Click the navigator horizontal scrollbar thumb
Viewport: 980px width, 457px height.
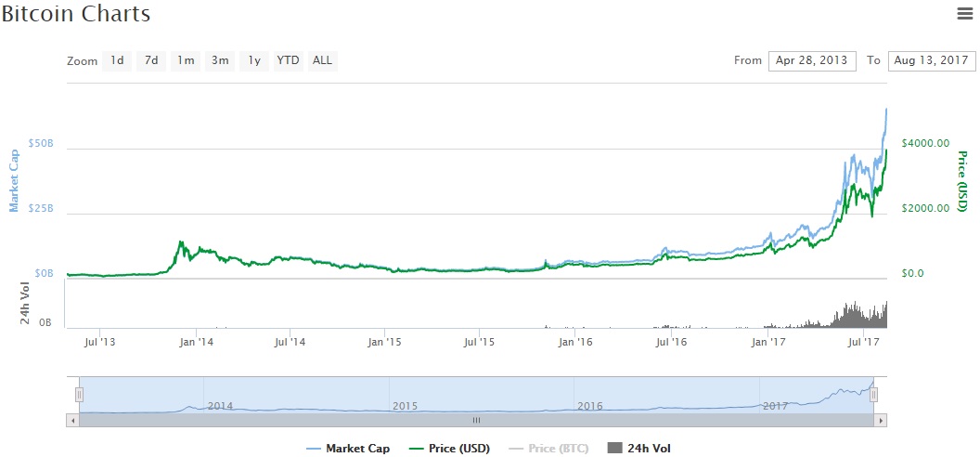point(477,420)
